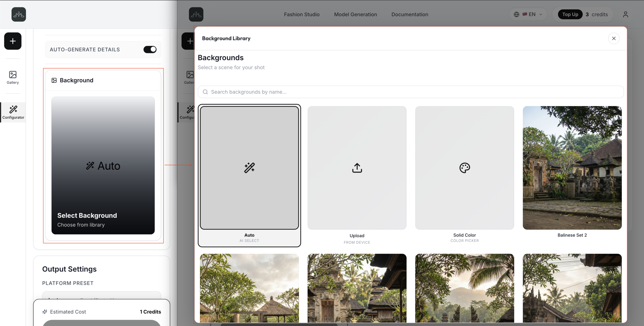
Task: Close the Background Library dialog
Action: [614, 38]
